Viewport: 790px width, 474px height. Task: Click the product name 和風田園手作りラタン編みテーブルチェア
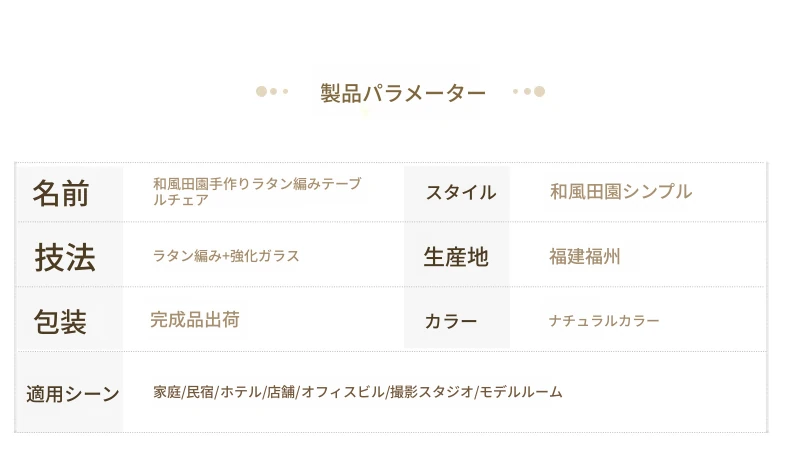[257, 191]
